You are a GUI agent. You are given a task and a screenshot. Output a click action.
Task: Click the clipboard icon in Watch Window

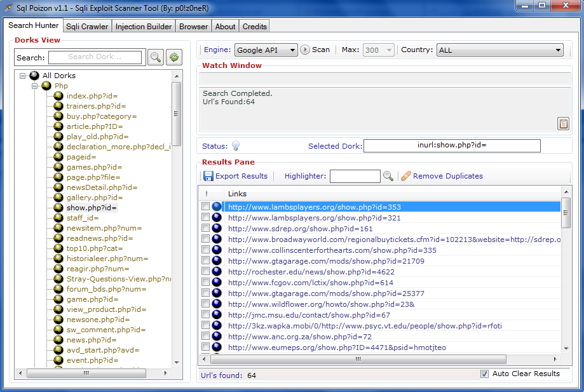(x=563, y=123)
